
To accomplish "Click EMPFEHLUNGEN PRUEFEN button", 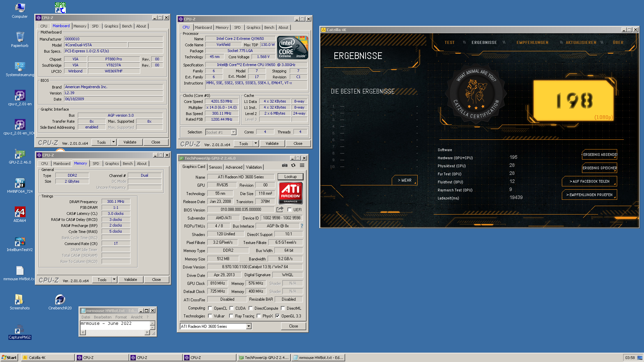I will [x=589, y=195].
